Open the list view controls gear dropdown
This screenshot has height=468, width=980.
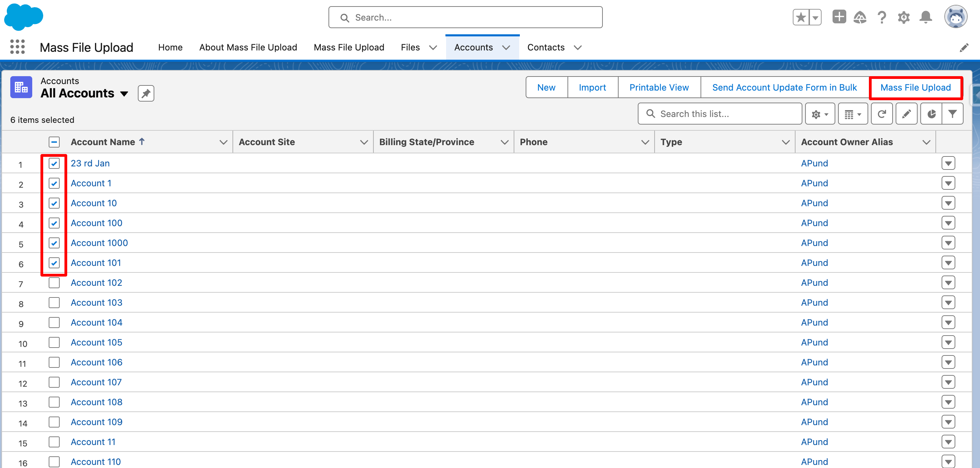(820, 114)
